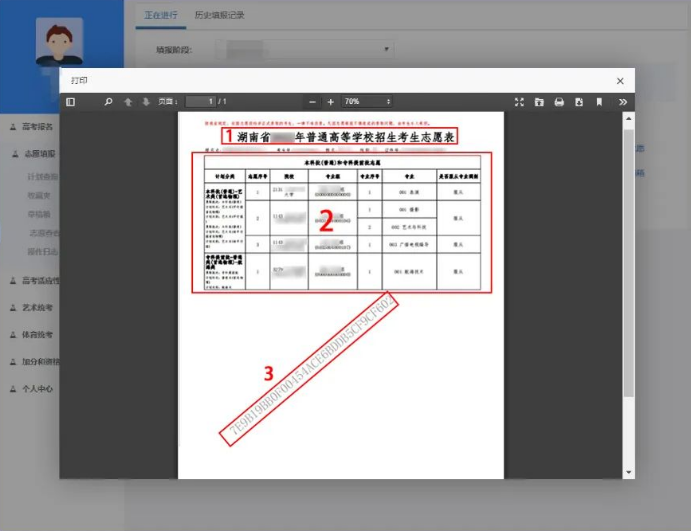Open the 加分和资格 sidebar item

coord(41,362)
